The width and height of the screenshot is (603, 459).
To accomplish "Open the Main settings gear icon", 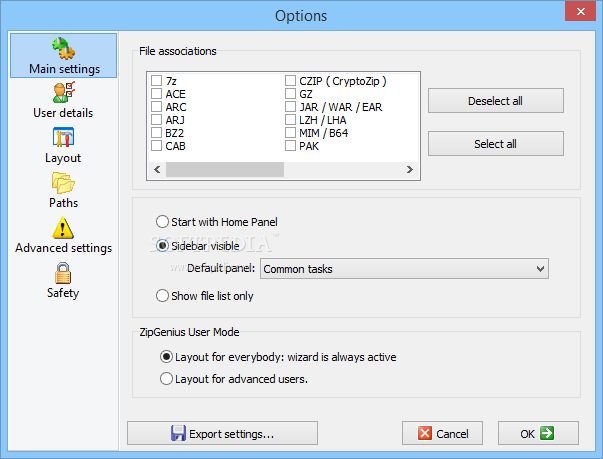I will click(63, 49).
